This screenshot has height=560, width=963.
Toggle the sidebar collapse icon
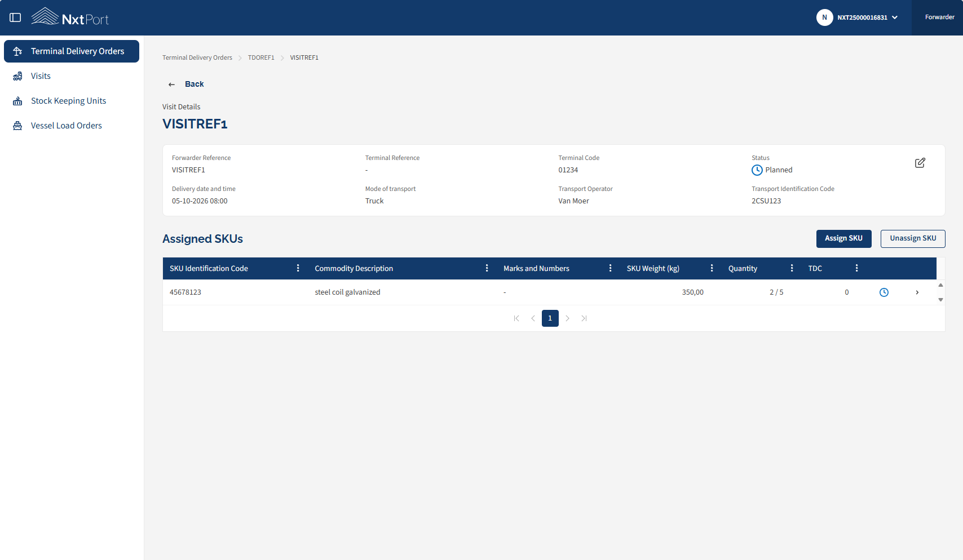(15, 17)
